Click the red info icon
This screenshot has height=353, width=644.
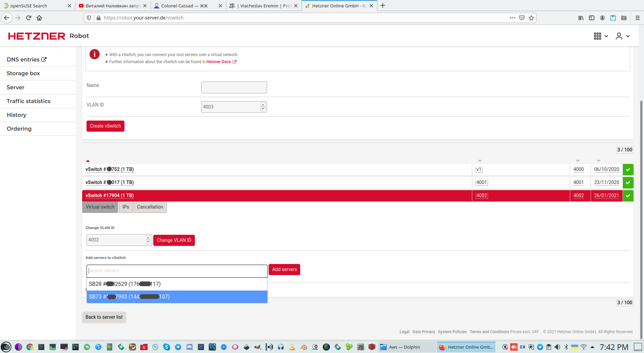95,54
